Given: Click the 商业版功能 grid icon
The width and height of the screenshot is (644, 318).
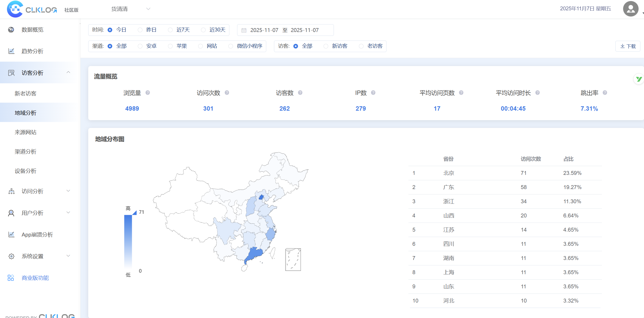Looking at the screenshot, I should click(11, 278).
